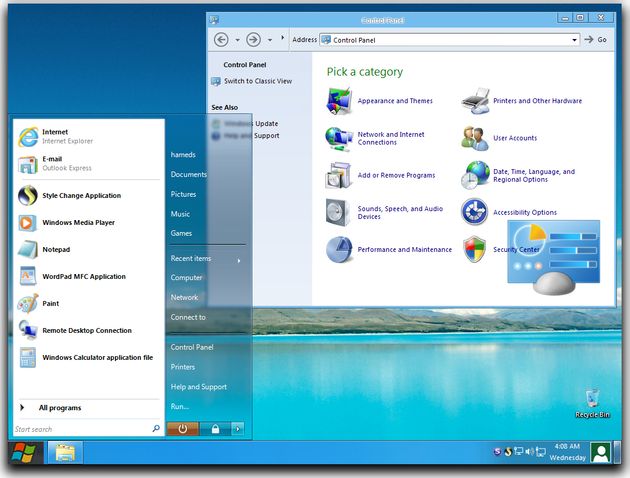
Task: Expand Recent items submenu arrow
Action: click(239, 261)
